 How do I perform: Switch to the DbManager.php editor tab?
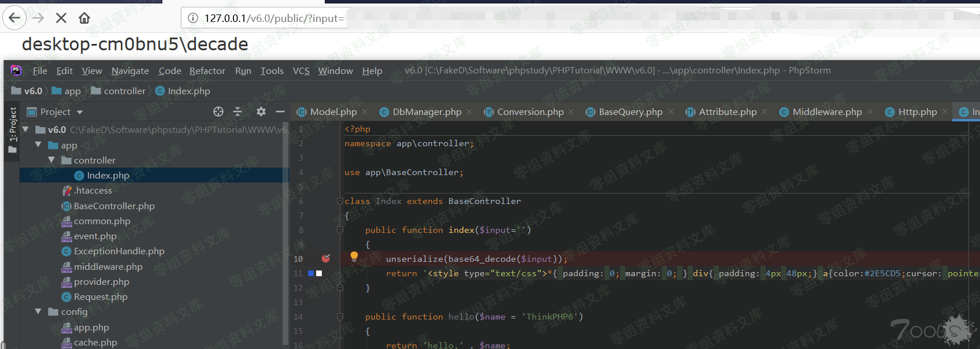click(x=426, y=112)
